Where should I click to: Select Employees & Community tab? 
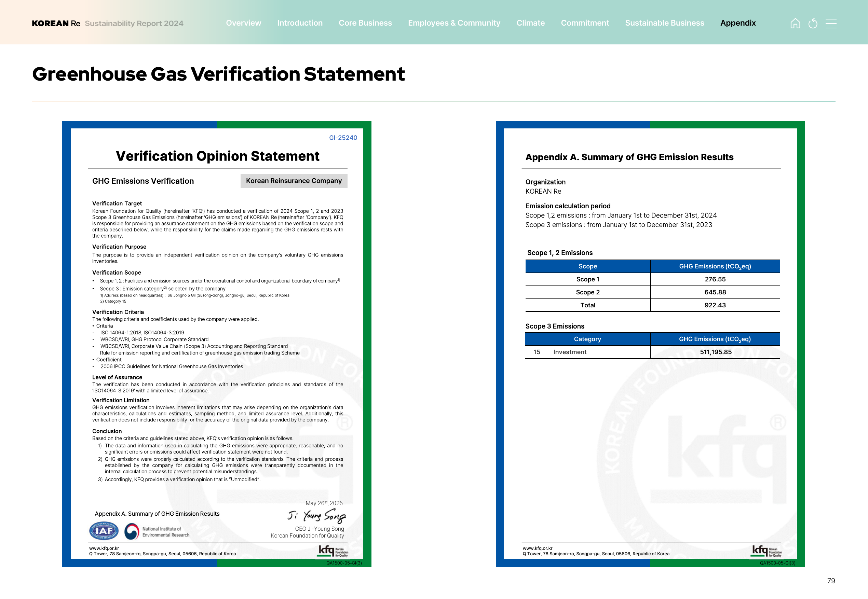pyautogui.click(x=454, y=23)
